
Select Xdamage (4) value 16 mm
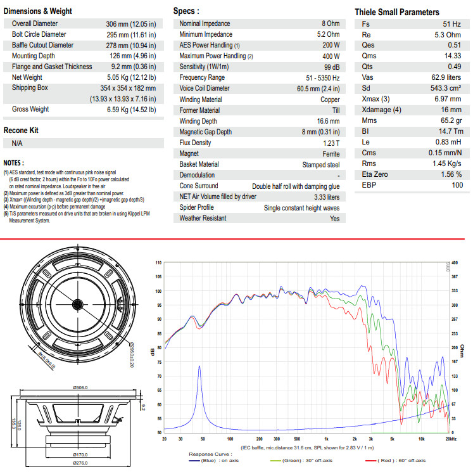click(x=451, y=110)
